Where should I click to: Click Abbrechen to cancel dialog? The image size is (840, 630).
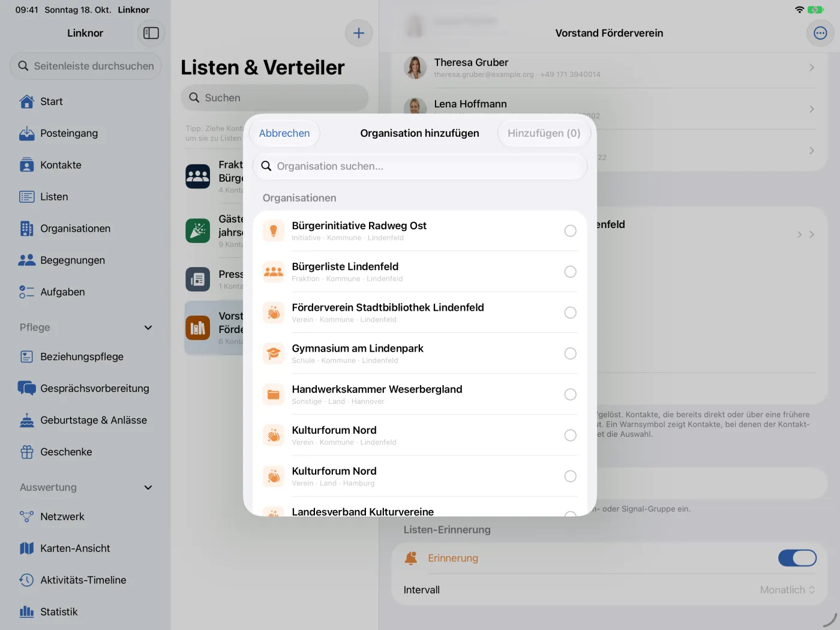pyautogui.click(x=284, y=133)
